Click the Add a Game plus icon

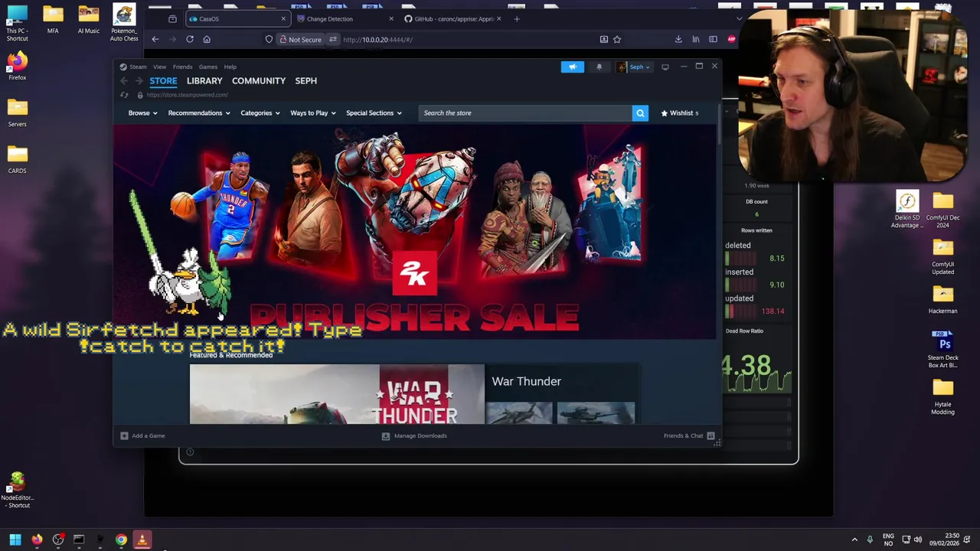[124, 435]
